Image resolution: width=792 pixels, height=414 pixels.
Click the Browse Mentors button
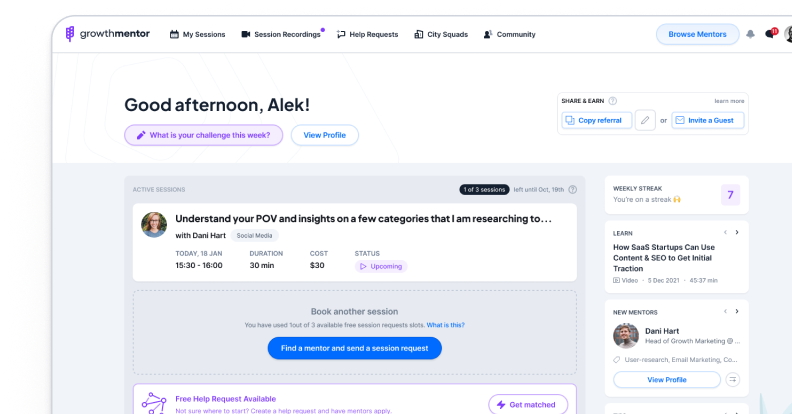pyautogui.click(x=697, y=34)
